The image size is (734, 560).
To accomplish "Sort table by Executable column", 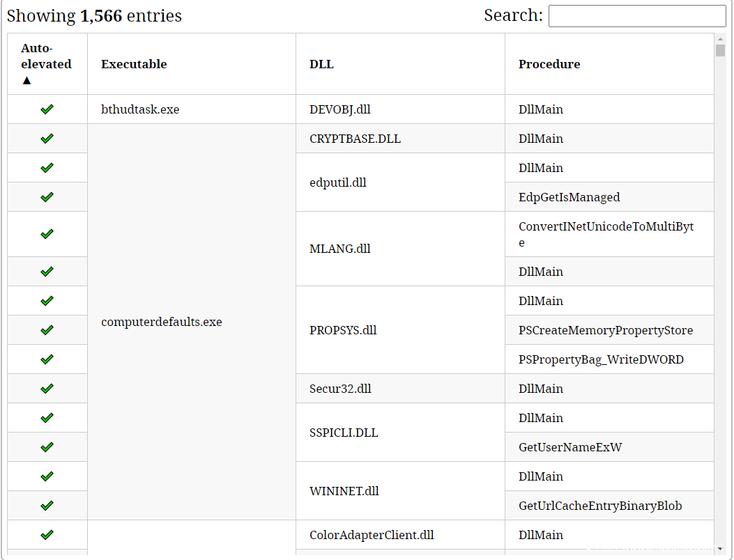I will pos(134,64).
